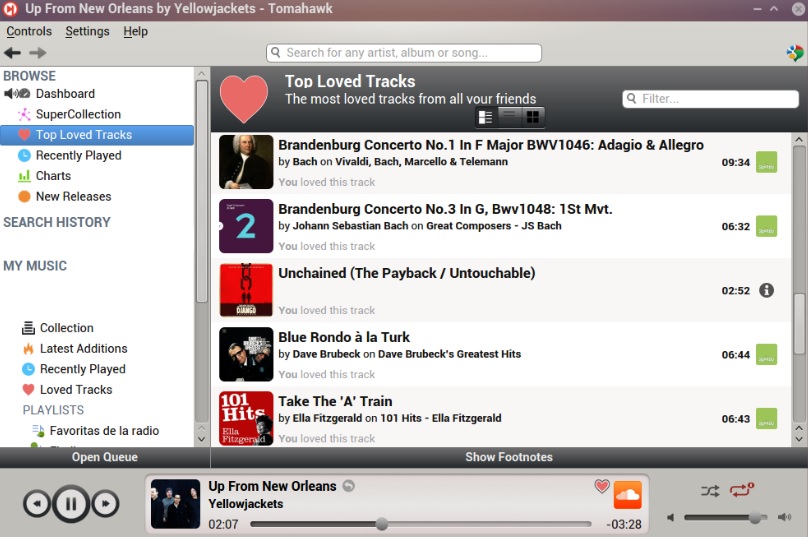Viewport: 808px width, 537px height.
Task: Click the Dave Brubeck album cover
Action: click(x=246, y=354)
